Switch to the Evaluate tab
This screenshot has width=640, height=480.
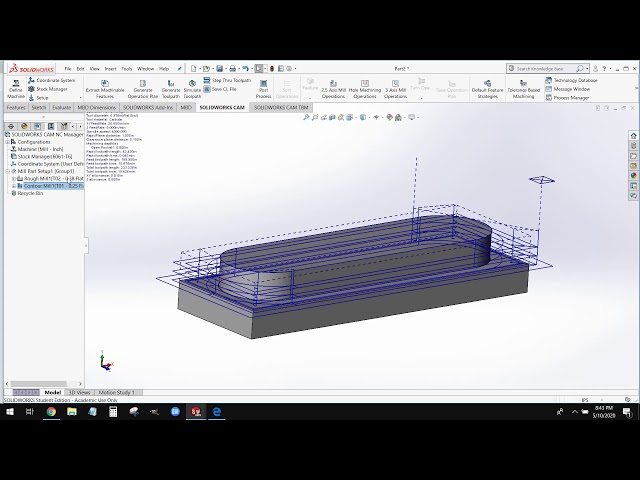tap(62, 107)
